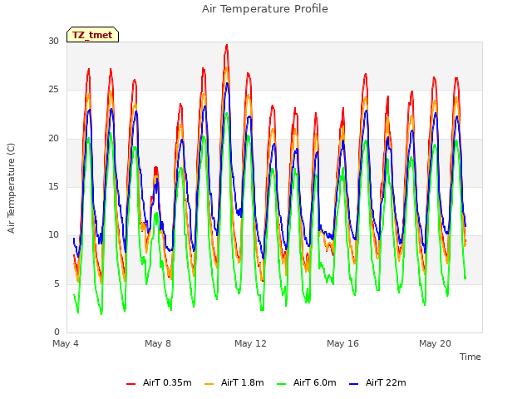Click the May 16 x-axis label

pyautogui.click(x=342, y=343)
